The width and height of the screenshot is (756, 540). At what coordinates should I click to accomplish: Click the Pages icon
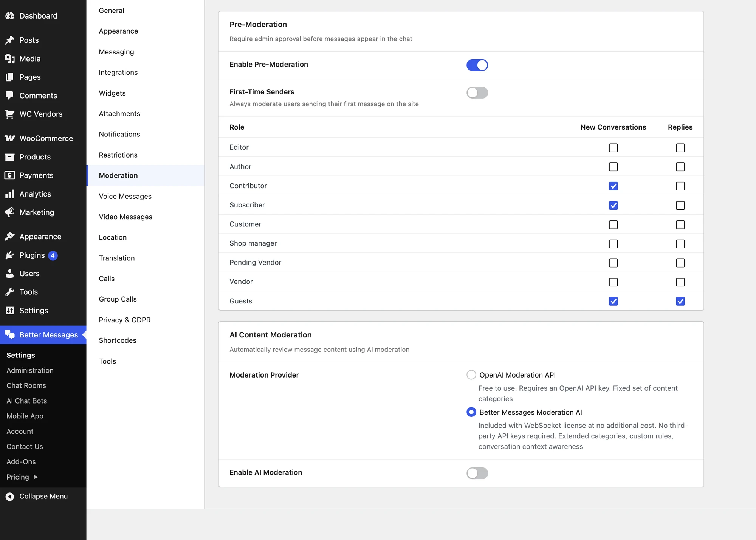tap(10, 77)
